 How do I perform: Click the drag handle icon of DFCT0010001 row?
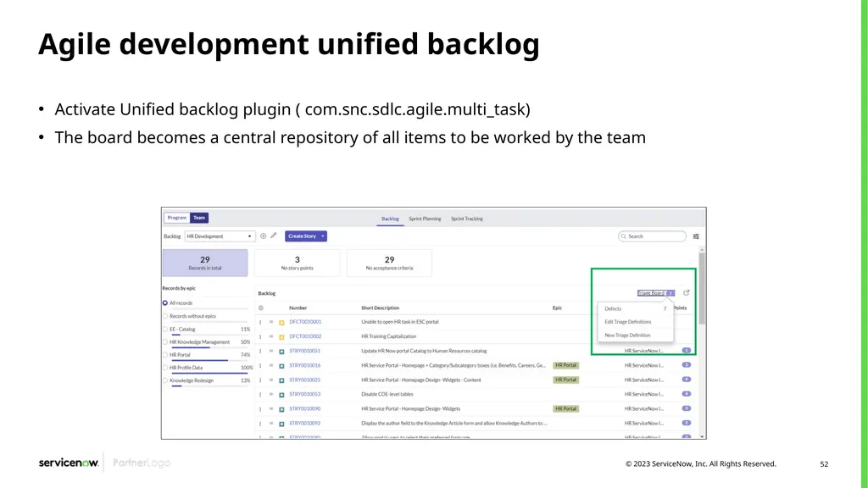coord(271,321)
